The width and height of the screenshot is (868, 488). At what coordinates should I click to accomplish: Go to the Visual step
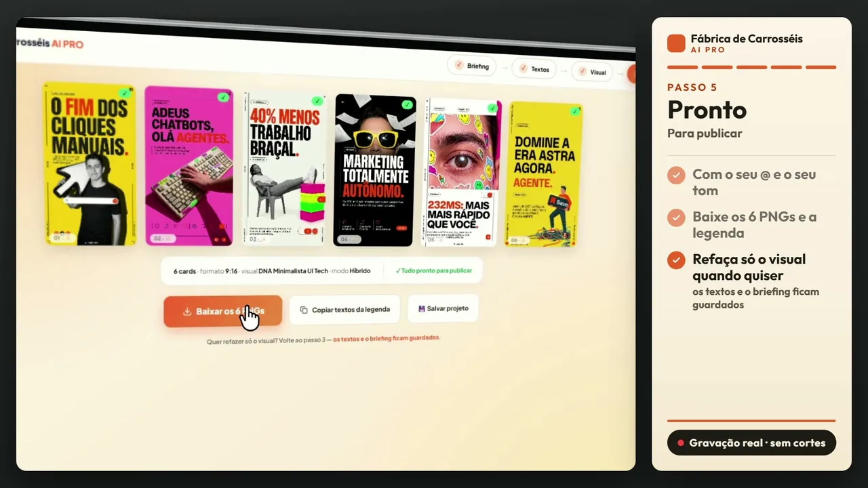[591, 72]
